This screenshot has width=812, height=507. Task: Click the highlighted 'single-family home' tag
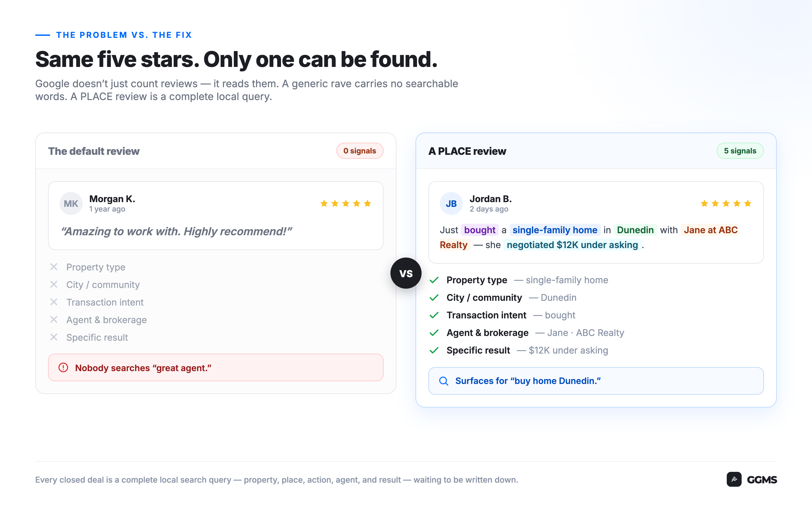click(555, 230)
